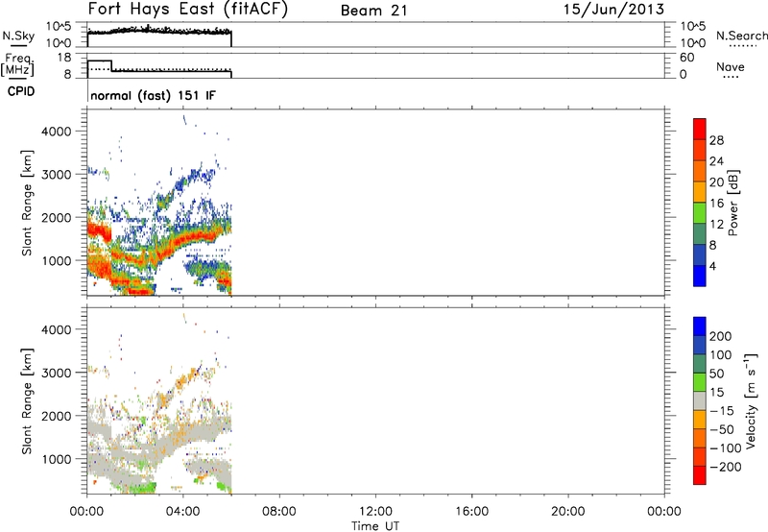Viewport: 768px width, 532px height.
Task: Click the 'Fort Hays East (fitACF)' title
Action: (x=187, y=10)
